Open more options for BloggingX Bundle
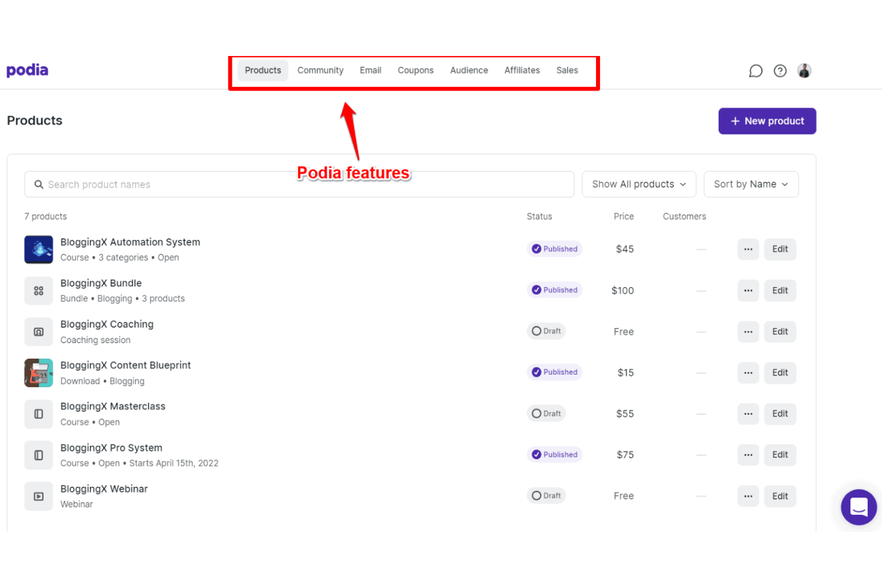Screen dimensions: 882x588 748,291
